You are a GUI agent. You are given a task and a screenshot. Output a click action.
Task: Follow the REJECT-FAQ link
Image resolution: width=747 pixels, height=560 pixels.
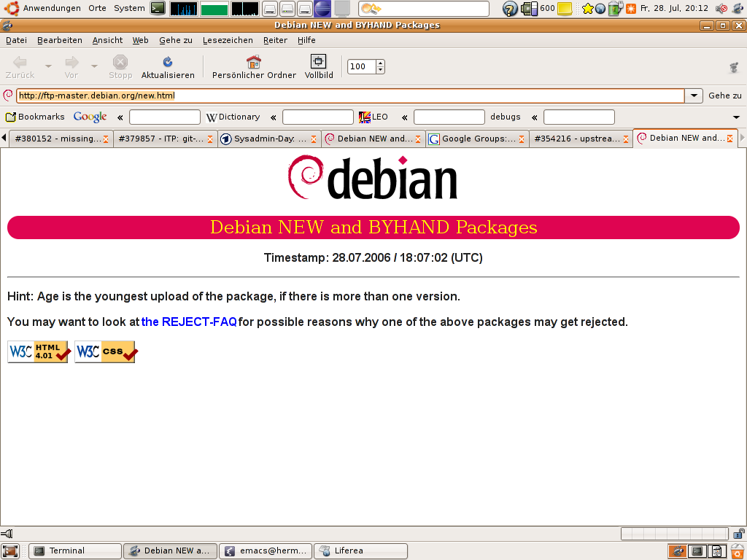(189, 322)
